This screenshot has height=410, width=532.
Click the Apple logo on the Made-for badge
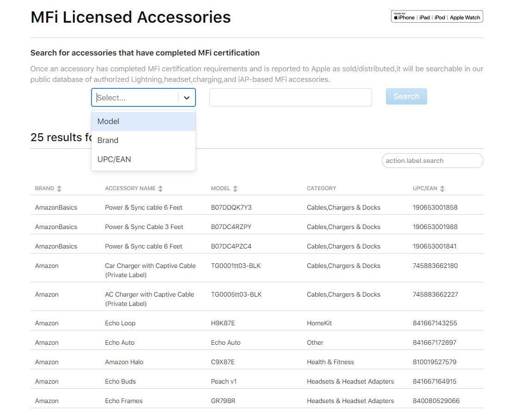(397, 18)
